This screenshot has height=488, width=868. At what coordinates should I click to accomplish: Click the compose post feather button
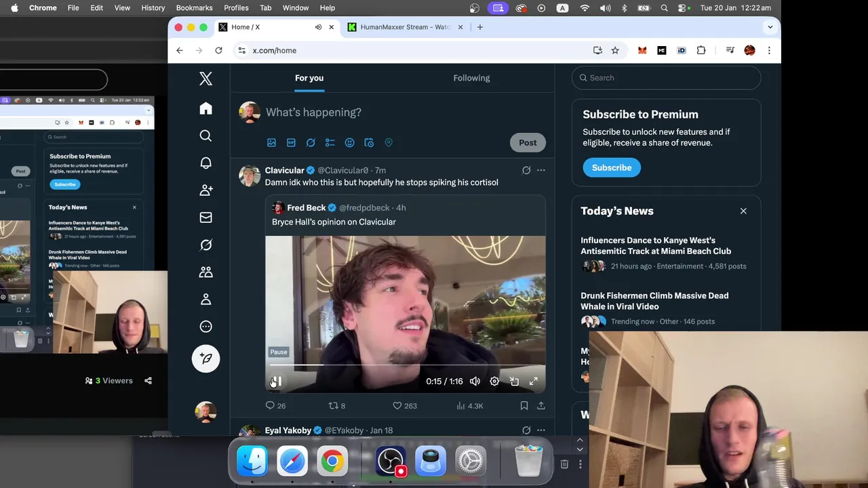click(x=205, y=359)
